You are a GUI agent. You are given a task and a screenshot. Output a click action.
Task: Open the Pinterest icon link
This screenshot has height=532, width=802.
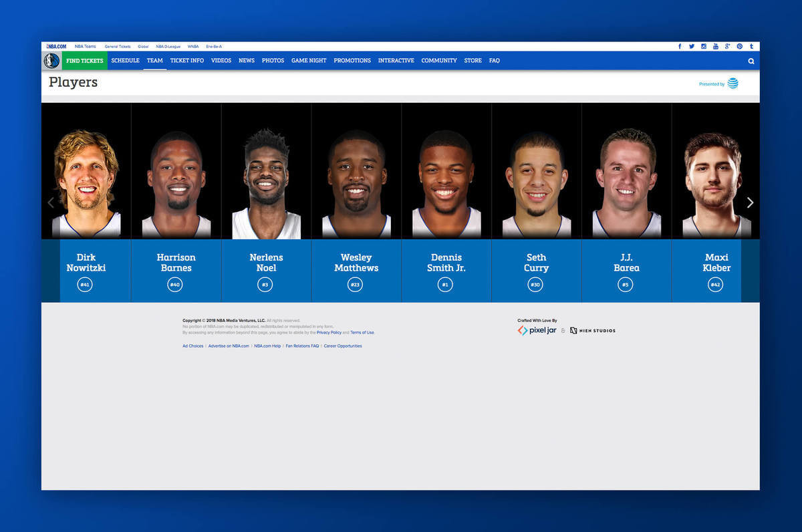pos(739,47)
